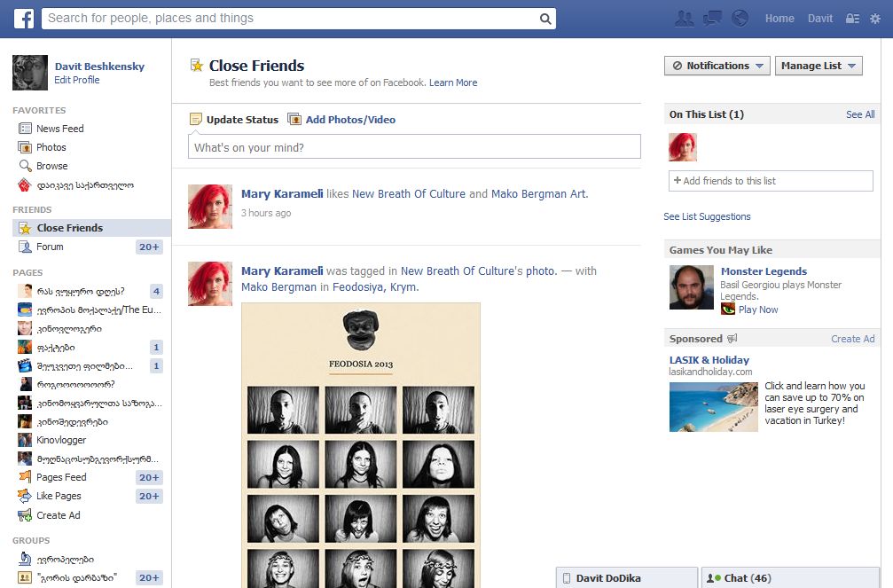Click the privacy shortcuts lock icon
Image resolution: width=893 pixels, height=588 pixels.
click(x=852, y=19)
